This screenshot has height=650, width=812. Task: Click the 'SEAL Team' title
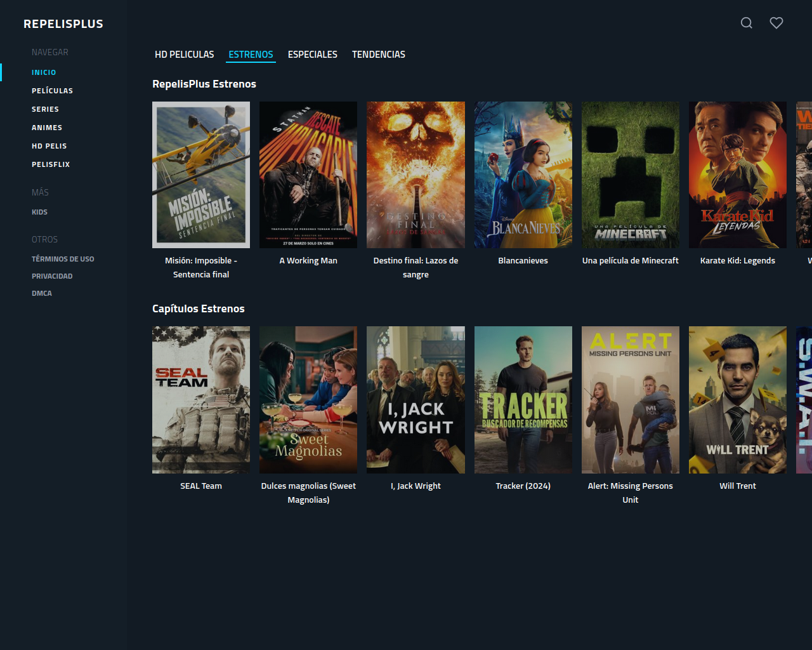[x=201, y=486]
